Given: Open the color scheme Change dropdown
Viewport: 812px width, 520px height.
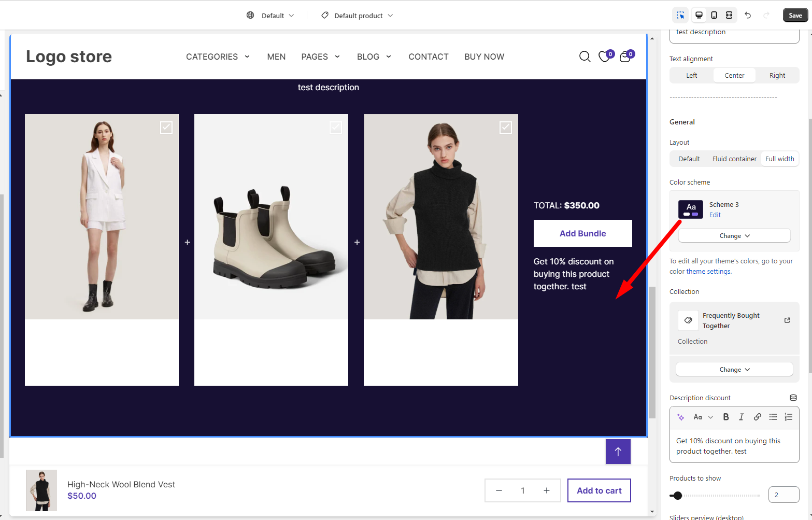Looking at the screenshot, I should (x=734, y=236).
